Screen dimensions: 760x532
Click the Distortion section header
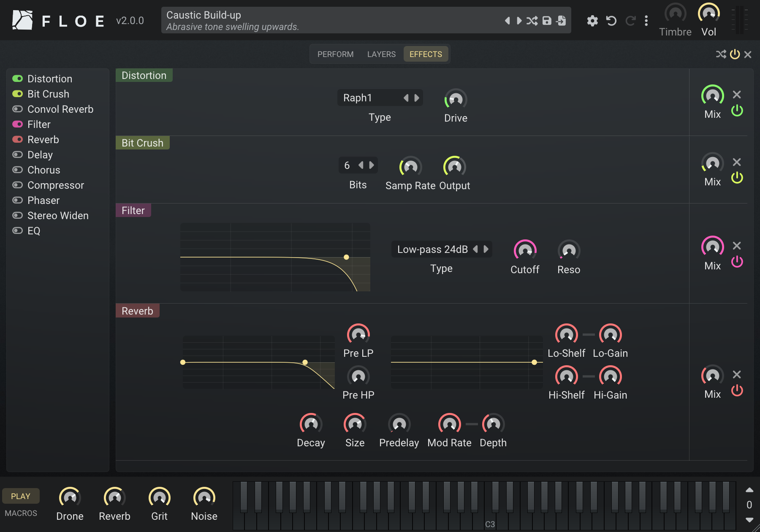click(144, 75)
